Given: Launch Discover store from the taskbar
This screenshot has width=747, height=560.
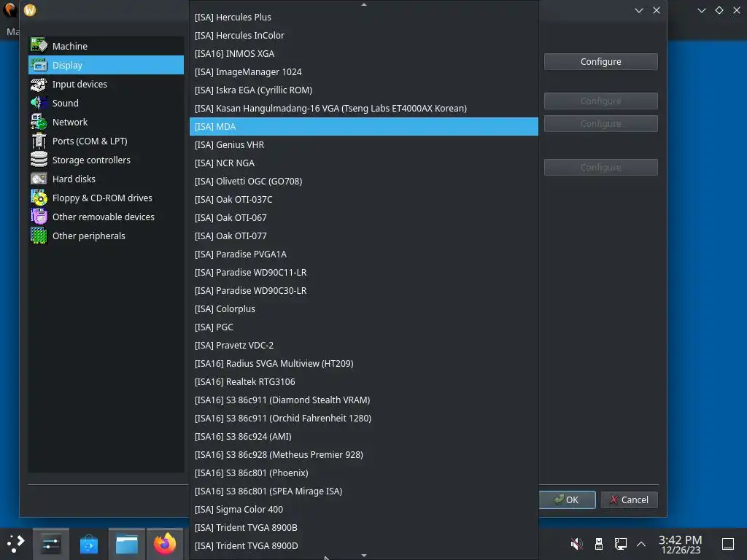Looking at the screenshot, I should pyautogui.click(x=88, y=543).
